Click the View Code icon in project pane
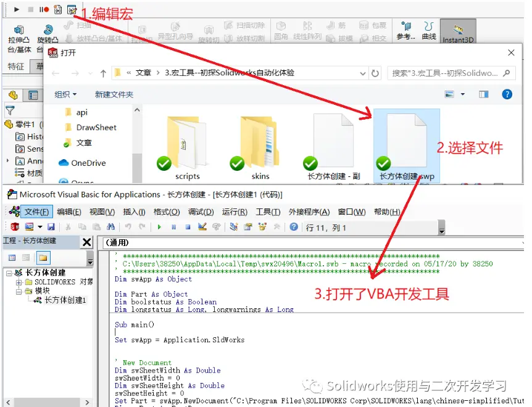Screen dimensions: 532x407 click(x=12, y=258)
